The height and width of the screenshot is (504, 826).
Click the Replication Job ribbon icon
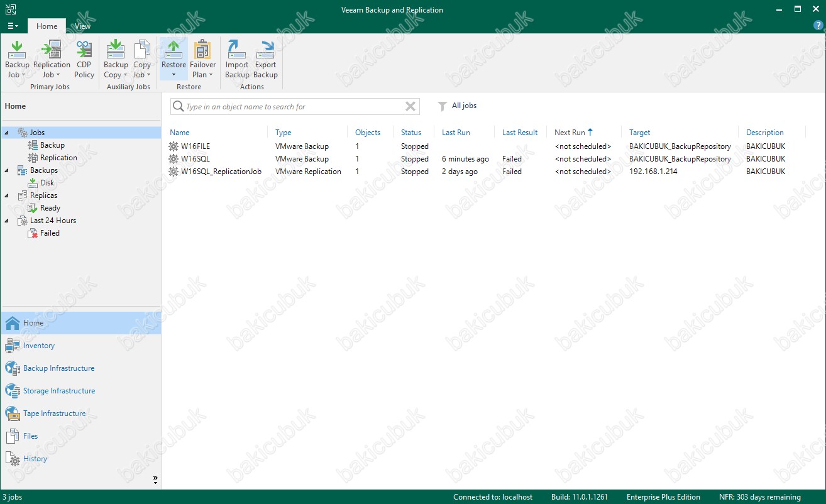click(x=51, y=50)
